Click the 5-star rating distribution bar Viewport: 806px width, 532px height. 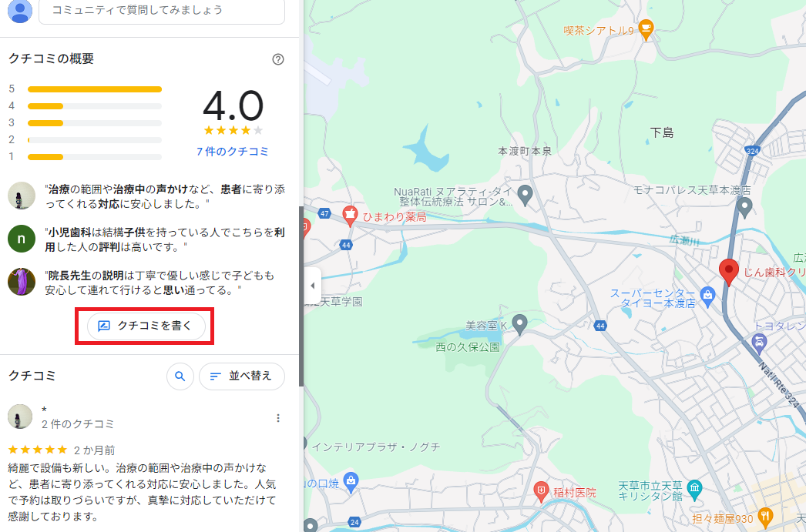coord(94,89)
